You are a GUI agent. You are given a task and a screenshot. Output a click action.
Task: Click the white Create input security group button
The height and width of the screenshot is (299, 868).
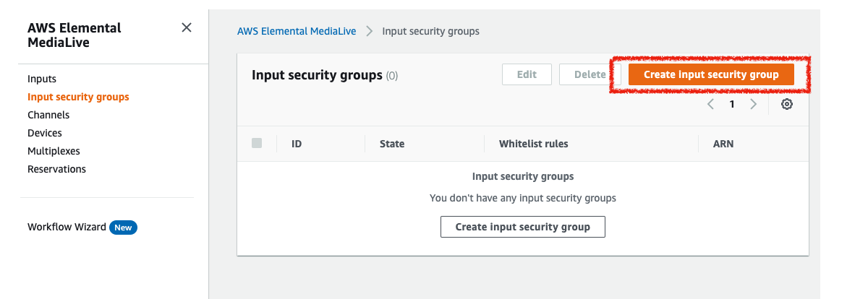(523, 227)
